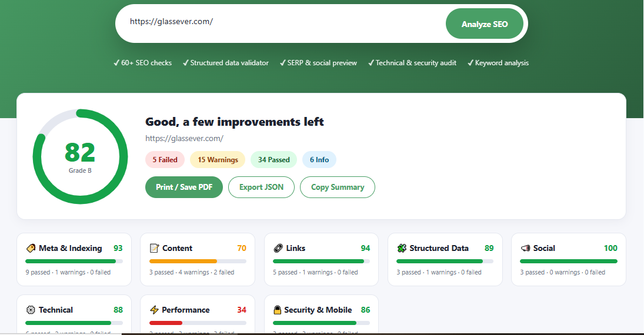644x335 pixels.
Task: Click the orange Content progress bar
Action: tap(198, 261)
